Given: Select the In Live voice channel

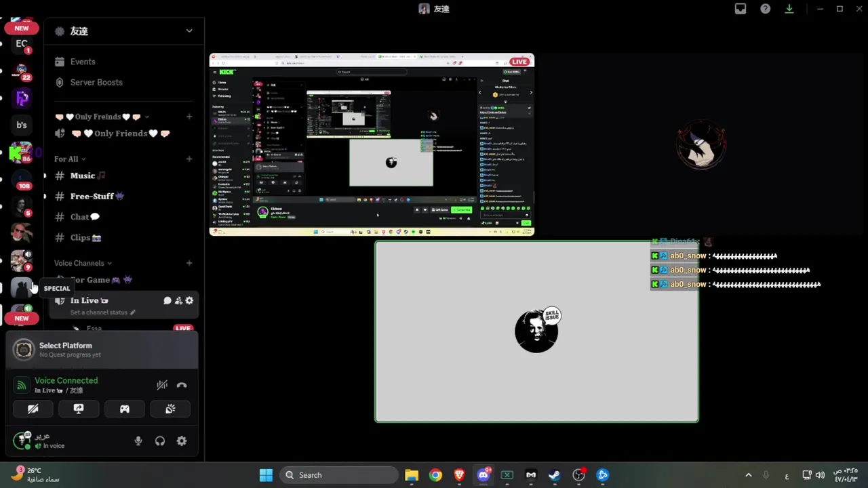Looking at the screenshot, I should click(124, 305).
